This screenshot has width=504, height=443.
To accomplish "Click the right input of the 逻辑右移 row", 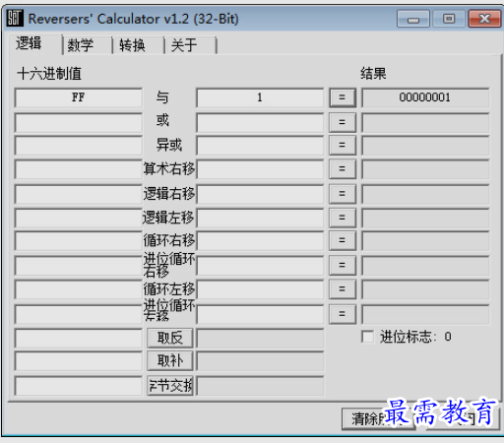I will (260, 194).
